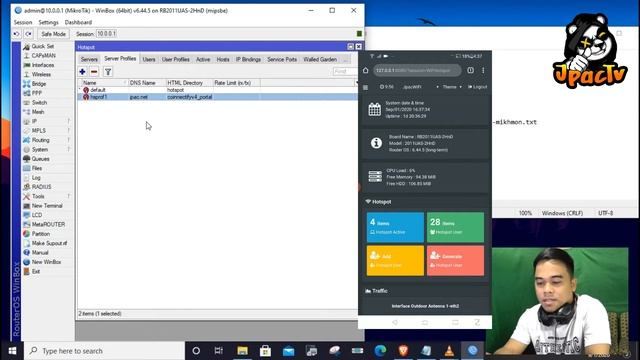The image size is (640, 360).
Task: Switch to the Service Ports tab
Action: [x=282, y=60]
